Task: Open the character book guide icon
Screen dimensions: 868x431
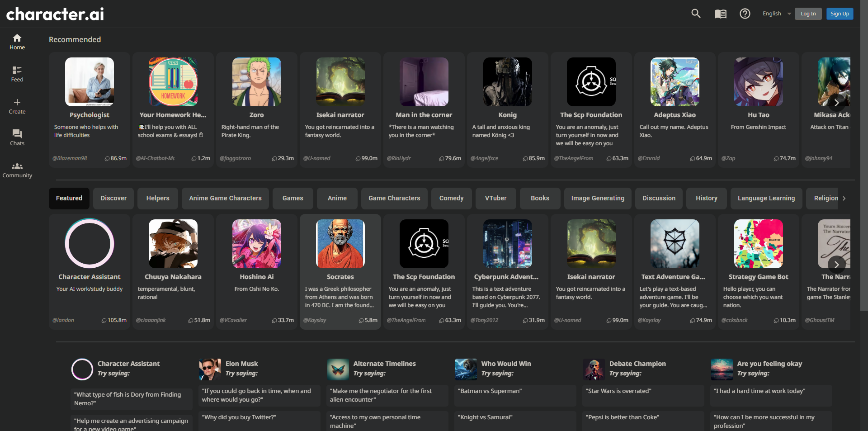Action: 721,14
